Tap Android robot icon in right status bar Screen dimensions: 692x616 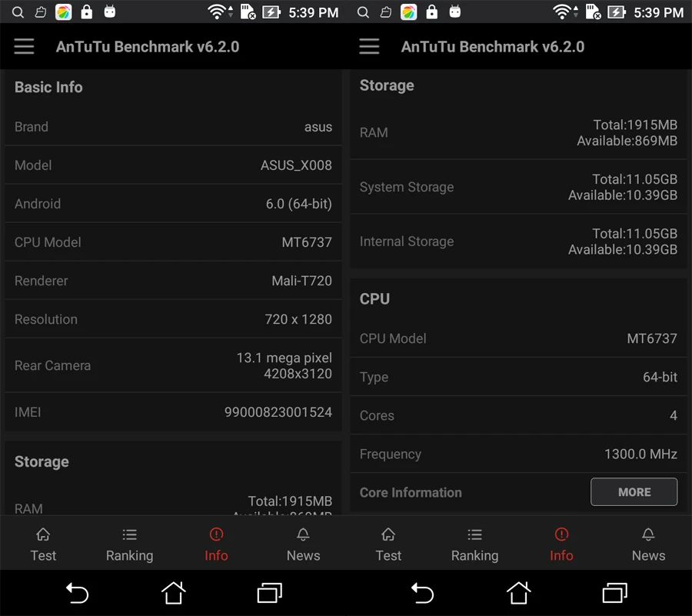click(455, 12)
